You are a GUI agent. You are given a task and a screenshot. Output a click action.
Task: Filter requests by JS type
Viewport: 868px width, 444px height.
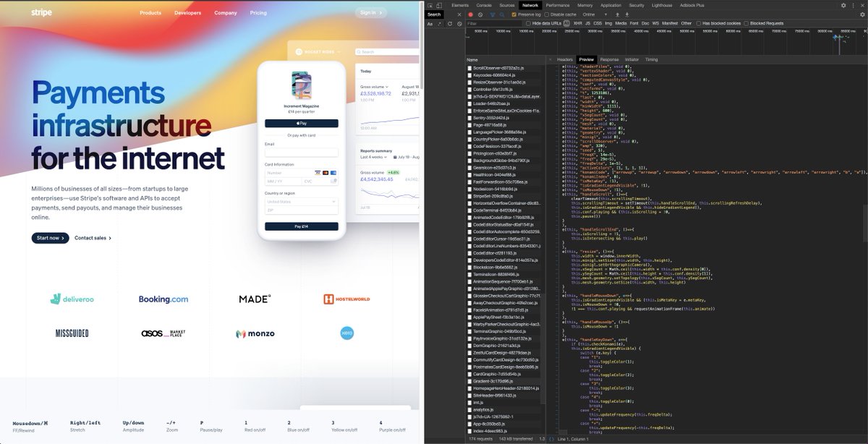click(587, 23)
